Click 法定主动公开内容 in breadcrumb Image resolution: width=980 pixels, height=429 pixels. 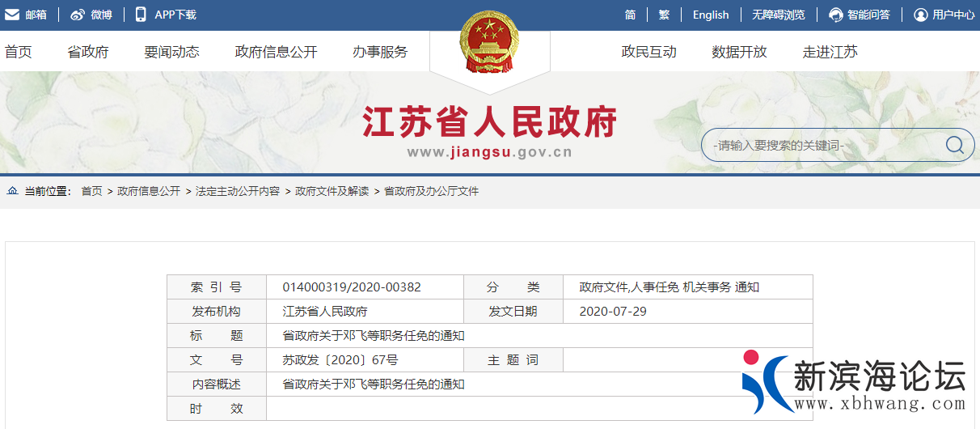238,191
